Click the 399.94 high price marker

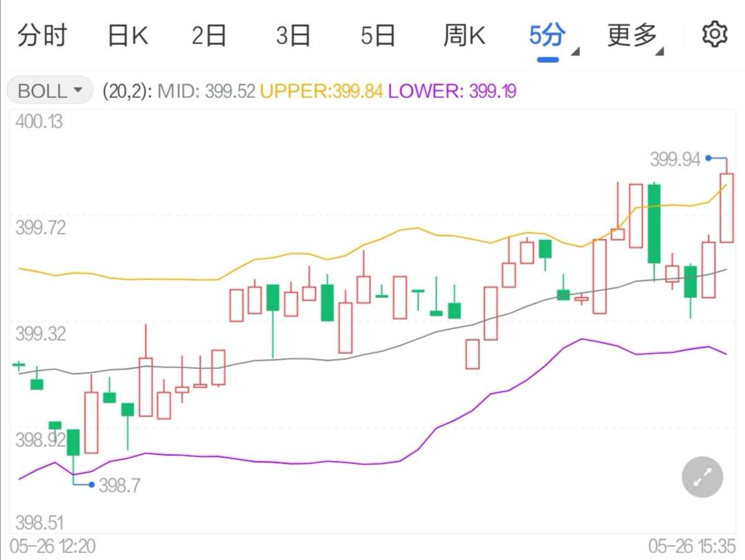(675, 159)
